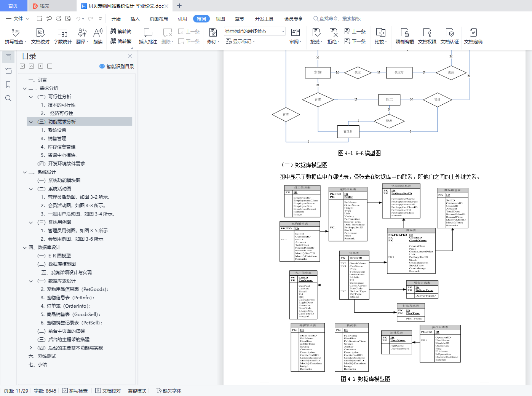
Task: Go to outline entry 七、小结
Action: (38, 365)
